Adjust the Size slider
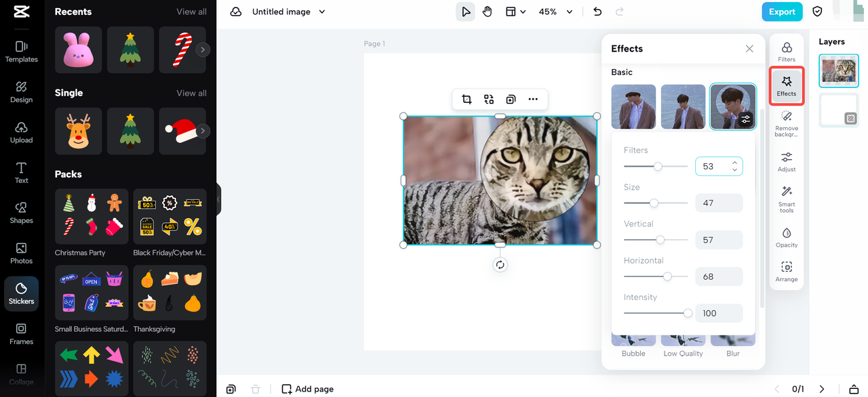 [655, 203]
